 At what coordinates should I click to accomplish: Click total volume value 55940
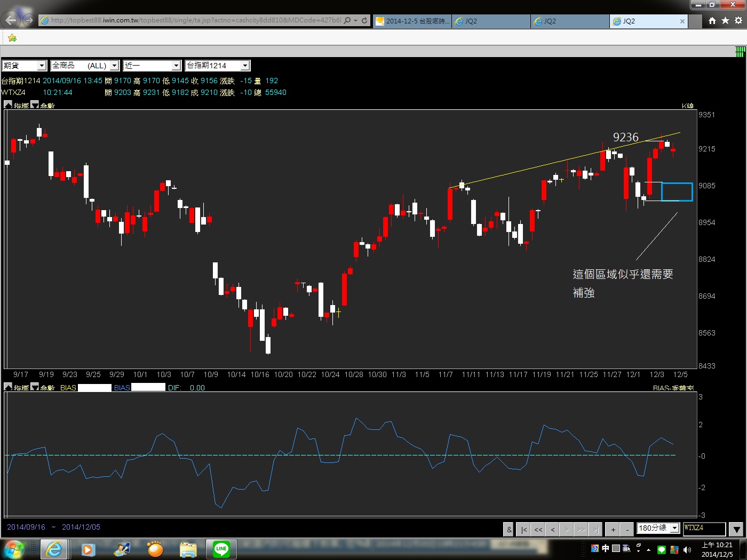(276, 92)
